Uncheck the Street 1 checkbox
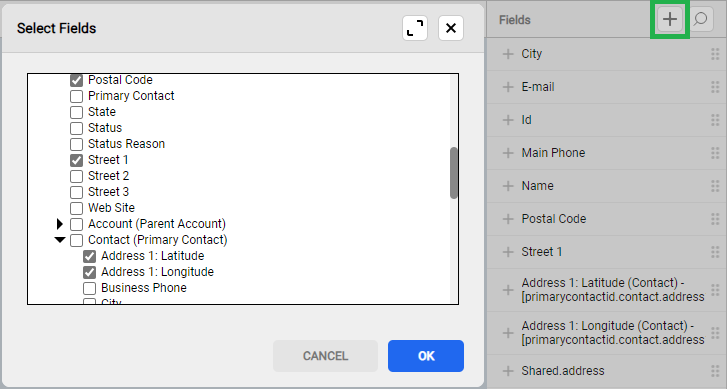727x389 pixels. 77,160
